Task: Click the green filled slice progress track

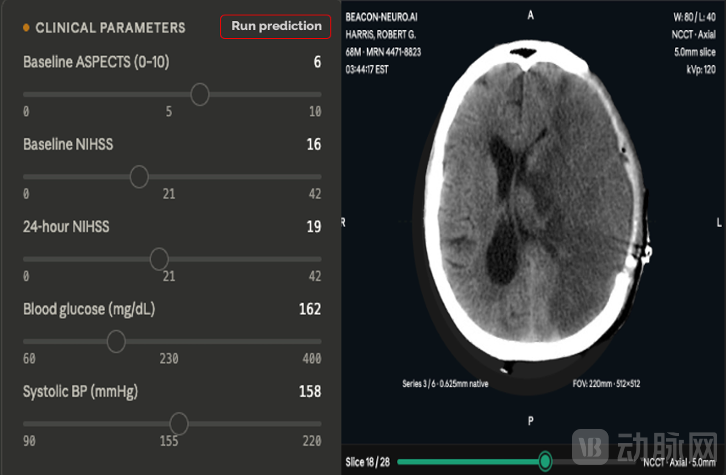Action: [471, 462]
